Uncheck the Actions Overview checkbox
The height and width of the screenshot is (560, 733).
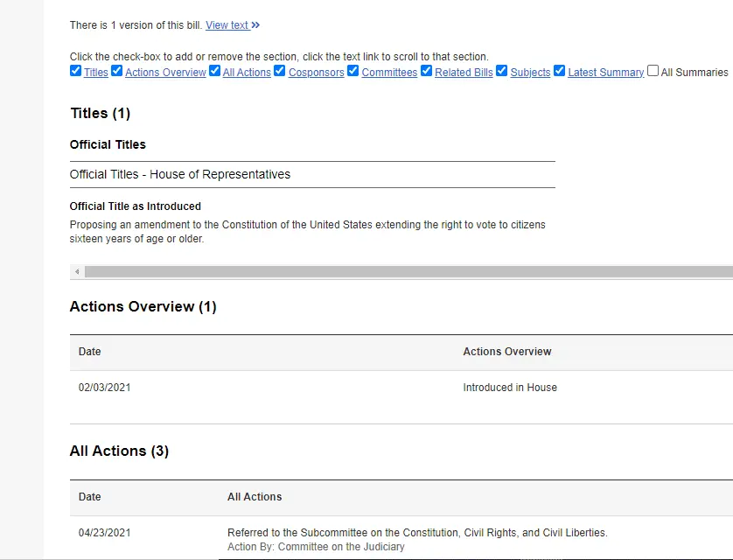point(116,71)
